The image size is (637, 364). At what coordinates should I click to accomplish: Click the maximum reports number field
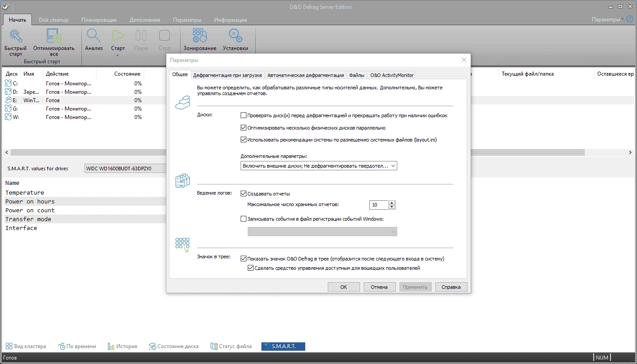click(379, 205)
